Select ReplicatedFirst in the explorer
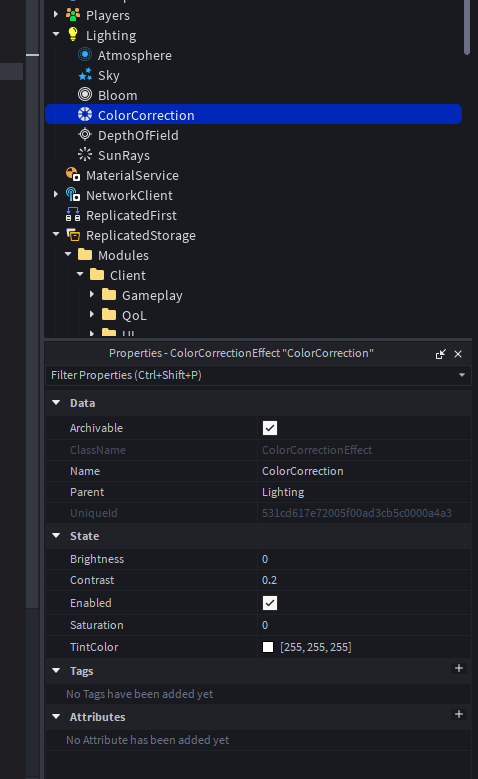This screenshot has width=478, height=779. click(131, 215)
